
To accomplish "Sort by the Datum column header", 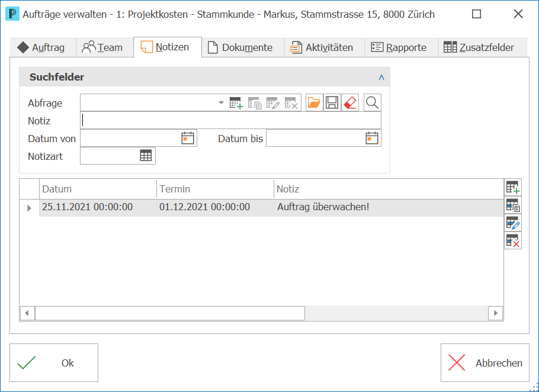I will [98, 189].
